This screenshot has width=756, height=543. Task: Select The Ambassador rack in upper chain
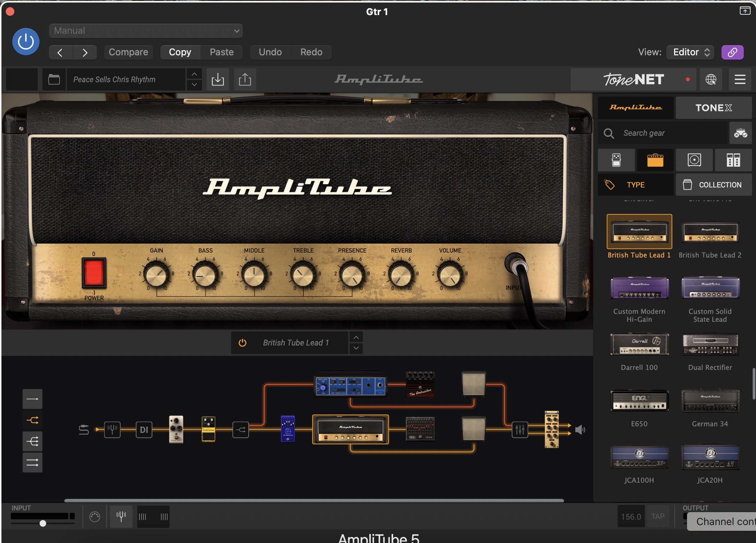420,384
